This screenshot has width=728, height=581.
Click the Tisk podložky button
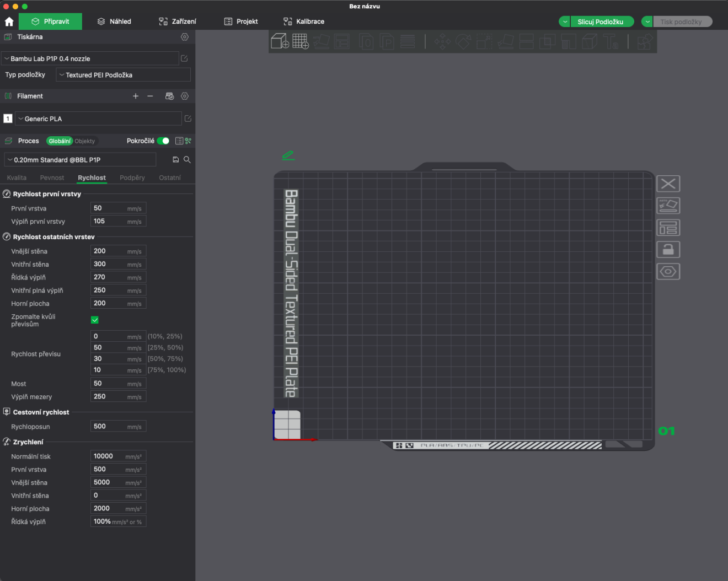tap(683, 21)
